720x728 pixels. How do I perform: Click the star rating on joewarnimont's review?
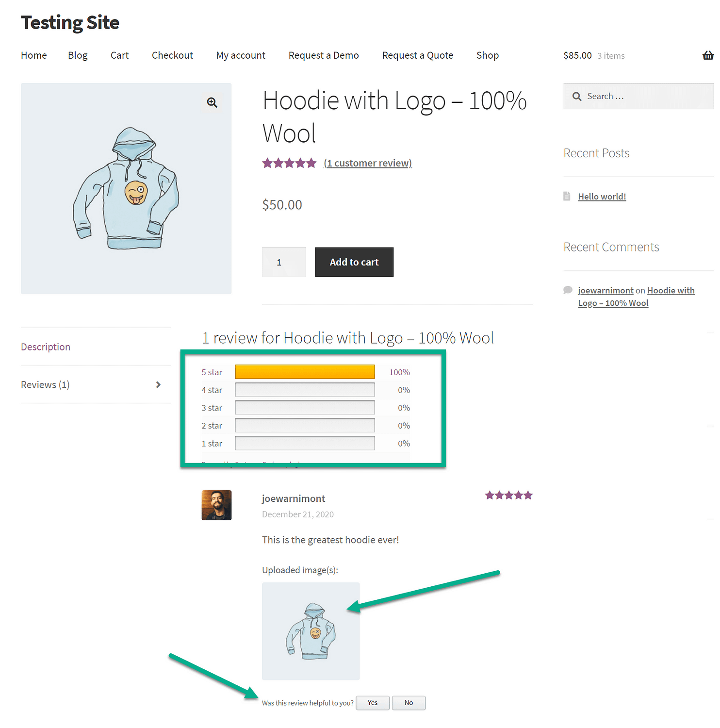tap(508, 495)
